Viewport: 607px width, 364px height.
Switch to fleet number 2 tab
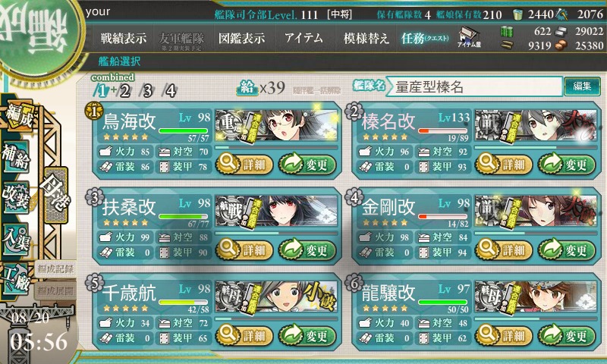coord(124,91)
